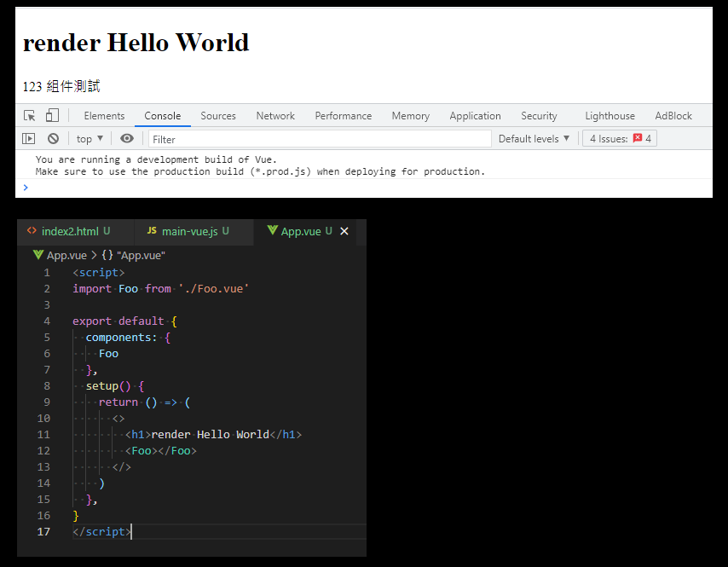Switch to the Lighthouse tab
728x567 pixels.
(x=610, y=116)
